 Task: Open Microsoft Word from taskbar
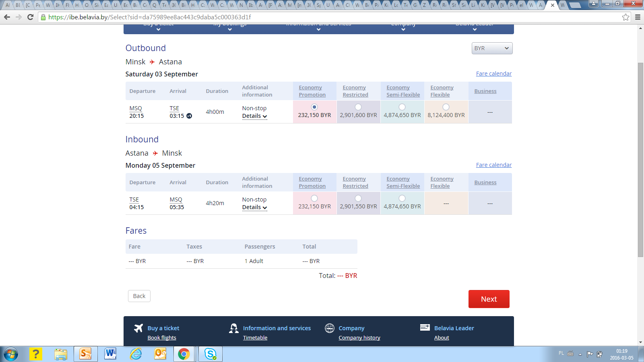[110, 354]
